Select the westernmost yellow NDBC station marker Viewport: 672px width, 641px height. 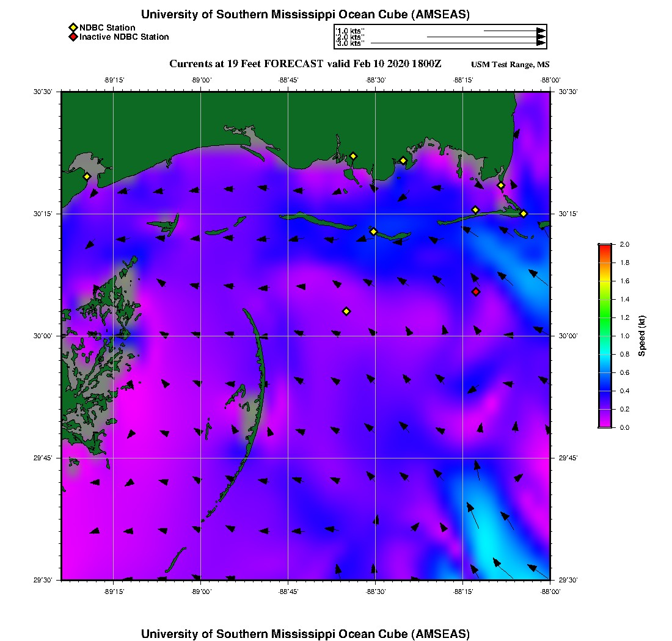(87, 176)
